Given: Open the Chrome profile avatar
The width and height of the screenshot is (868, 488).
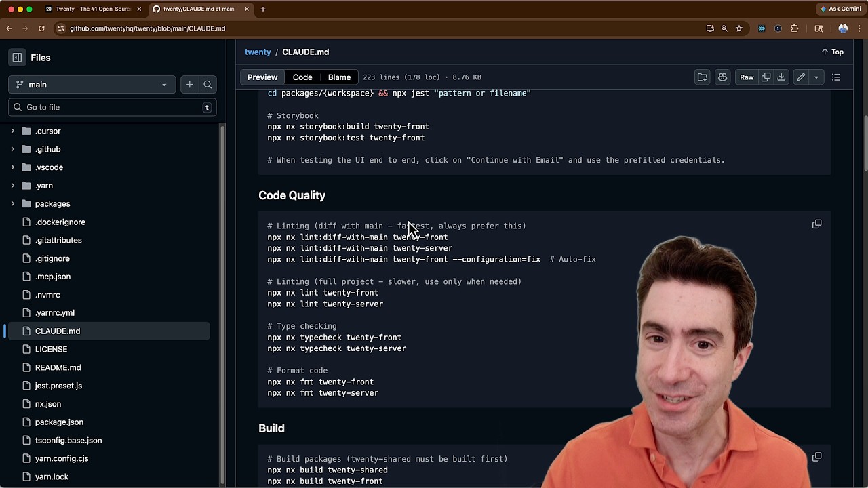Looking at the screenshot, I should [843, 28].
